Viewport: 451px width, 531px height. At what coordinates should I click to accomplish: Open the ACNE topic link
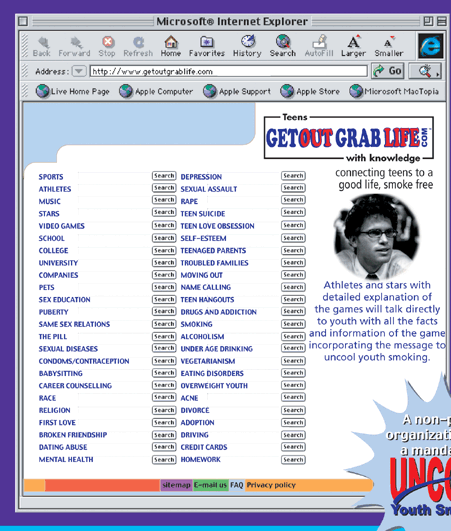click(x=189, y=398)
